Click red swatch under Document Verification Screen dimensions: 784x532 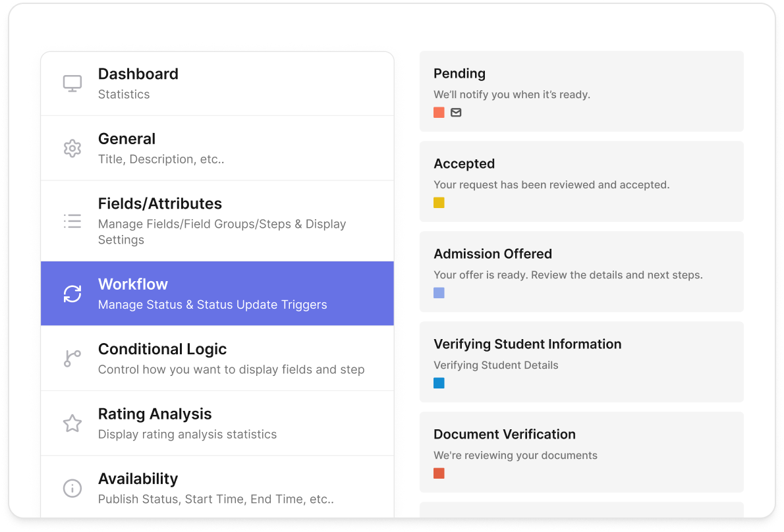click(x=439, y=473)
